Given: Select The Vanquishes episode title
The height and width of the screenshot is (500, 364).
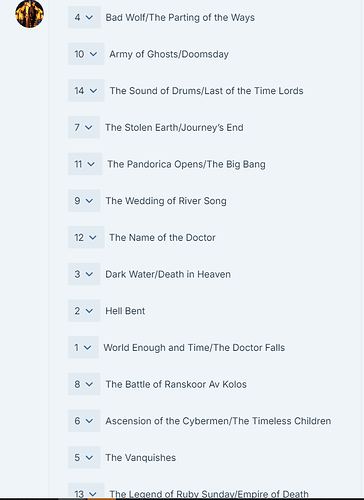Looking at the screenshot, I should coord(141,457).
